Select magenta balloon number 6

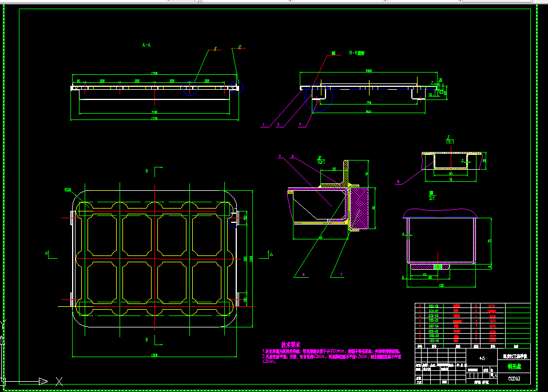[303, 275]
